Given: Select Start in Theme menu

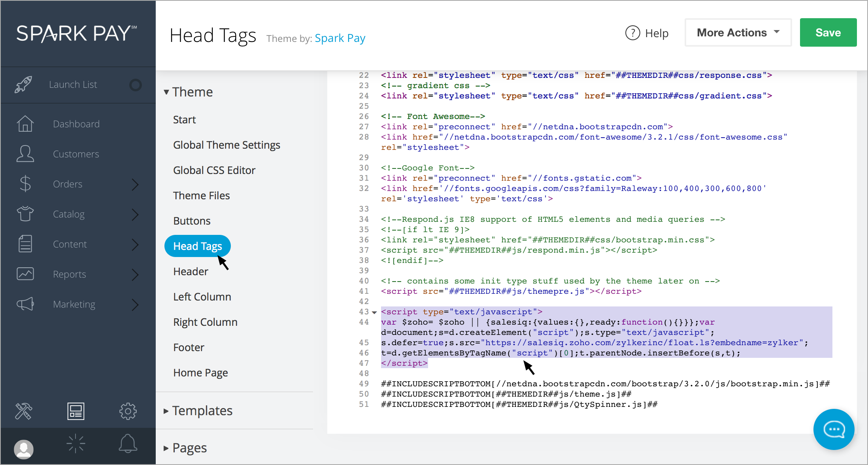Looking at the screenshot, I should (184, 119).
